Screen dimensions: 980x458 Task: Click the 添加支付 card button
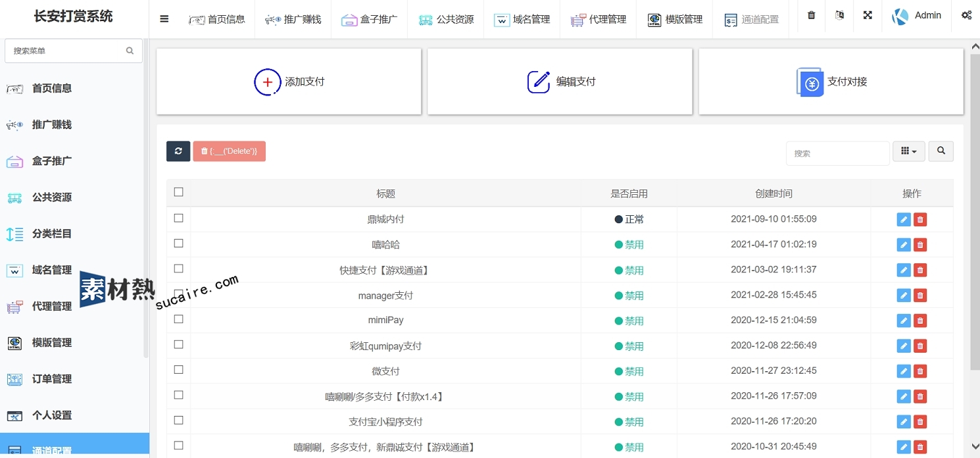point(289,82)
